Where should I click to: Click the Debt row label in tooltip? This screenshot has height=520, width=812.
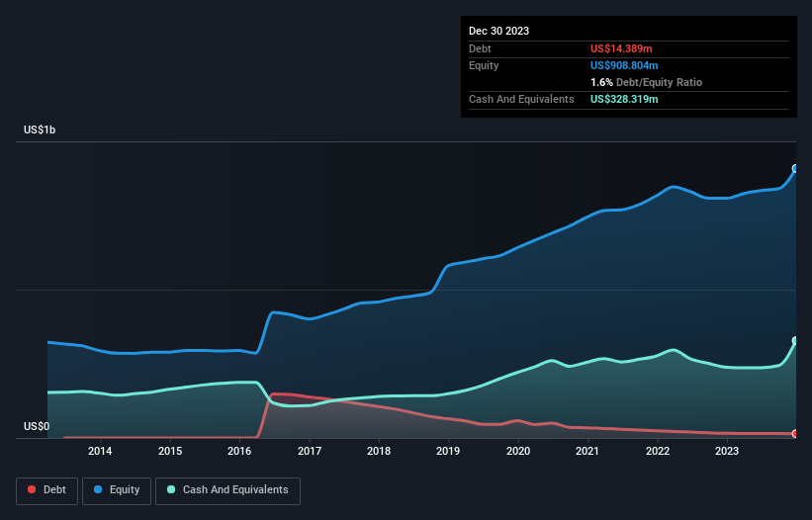(x=480, y=48)
